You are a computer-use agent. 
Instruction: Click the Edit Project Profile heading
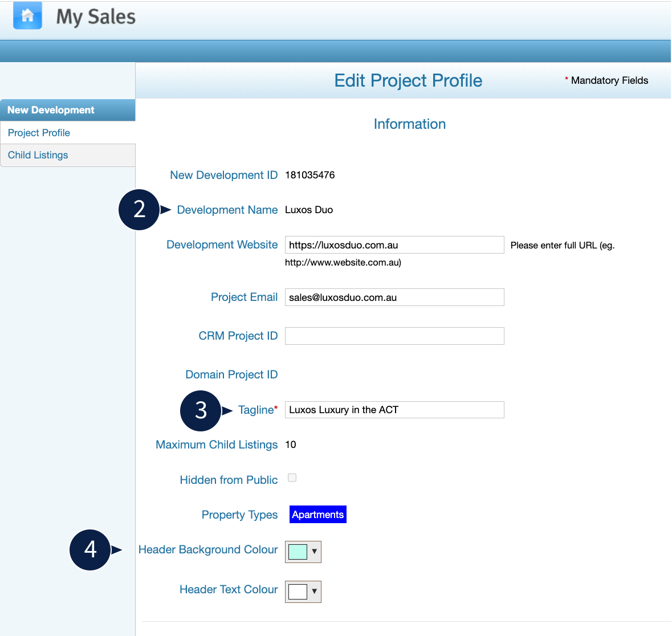pyautogui.click(x=409, y=80)
